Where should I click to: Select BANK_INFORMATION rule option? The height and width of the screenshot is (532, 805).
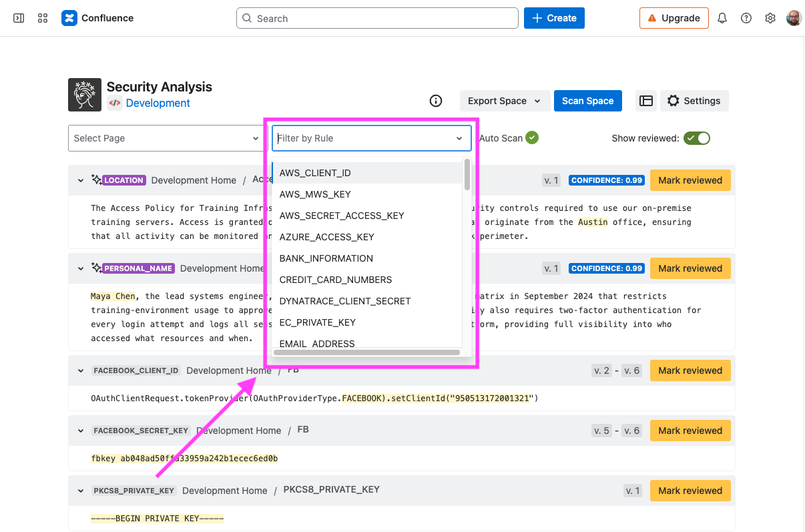click(x=367, y=258)
